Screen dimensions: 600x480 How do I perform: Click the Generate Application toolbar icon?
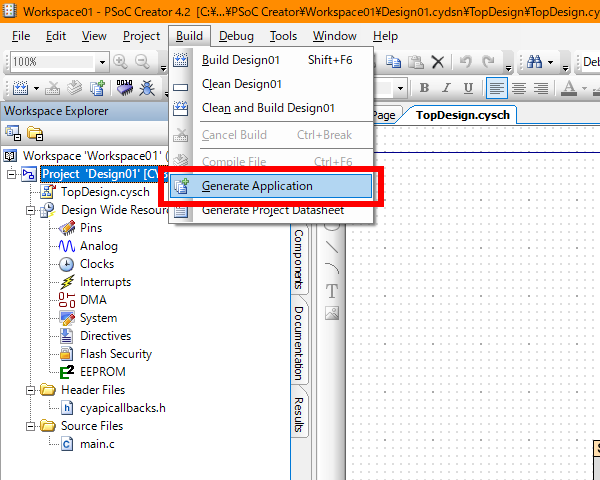coord(97,88)
